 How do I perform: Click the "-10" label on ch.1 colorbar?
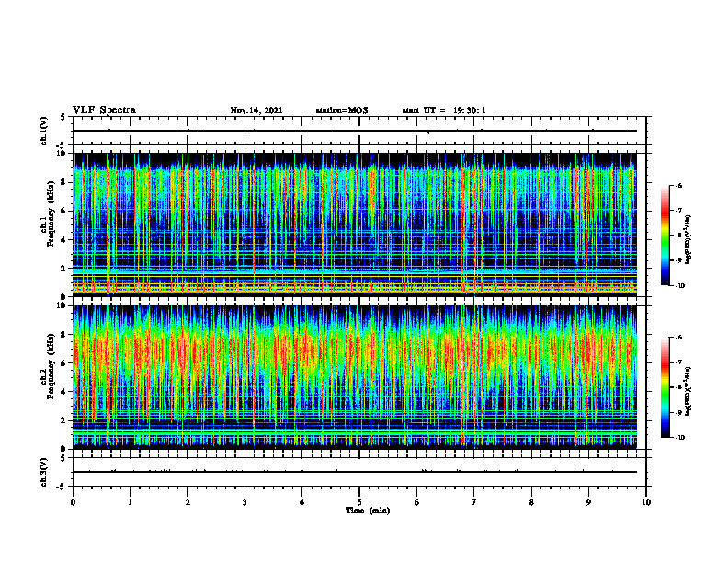pos(680,286)
